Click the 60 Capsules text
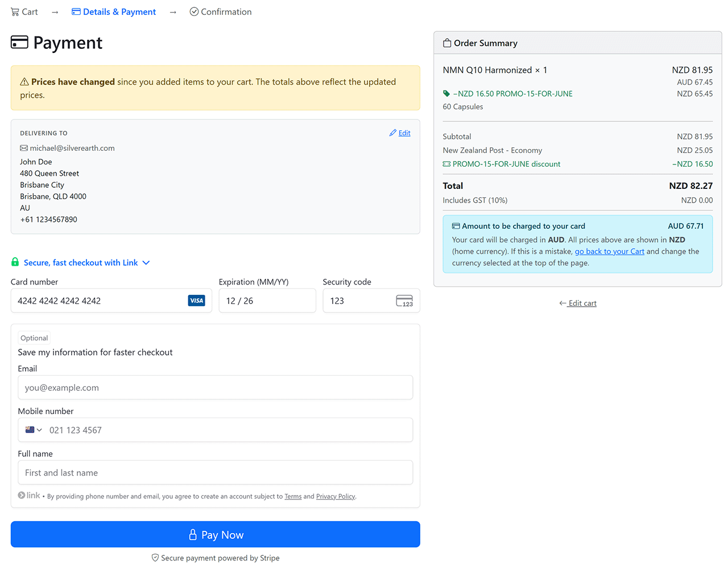This screenshot has width=728, height=565. click(x=463, y=107)
